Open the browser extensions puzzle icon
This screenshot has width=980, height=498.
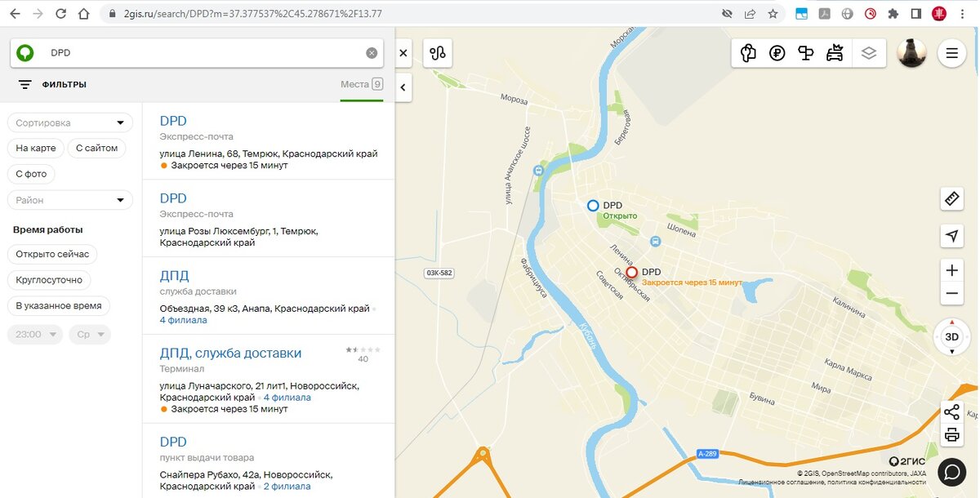[893, 14]
